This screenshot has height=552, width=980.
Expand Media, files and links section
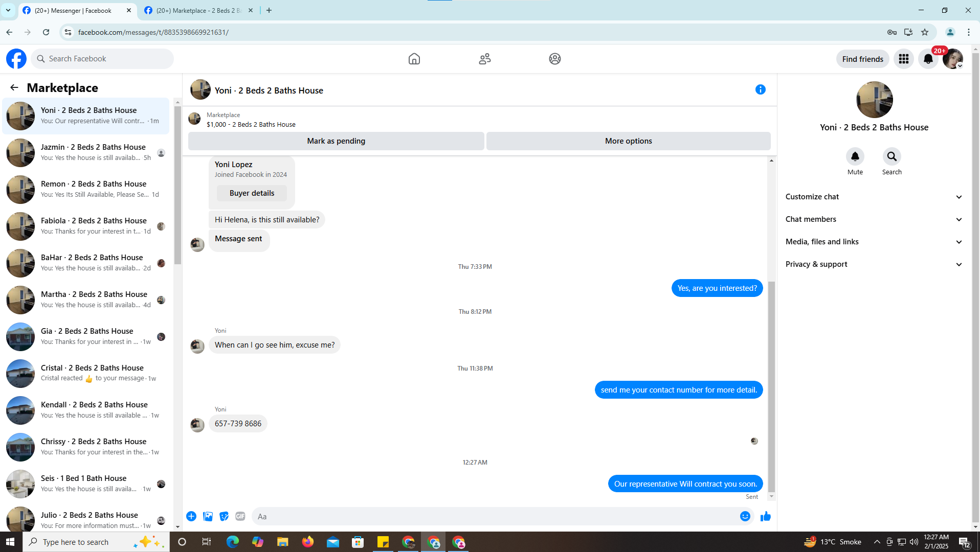[874, 242]
